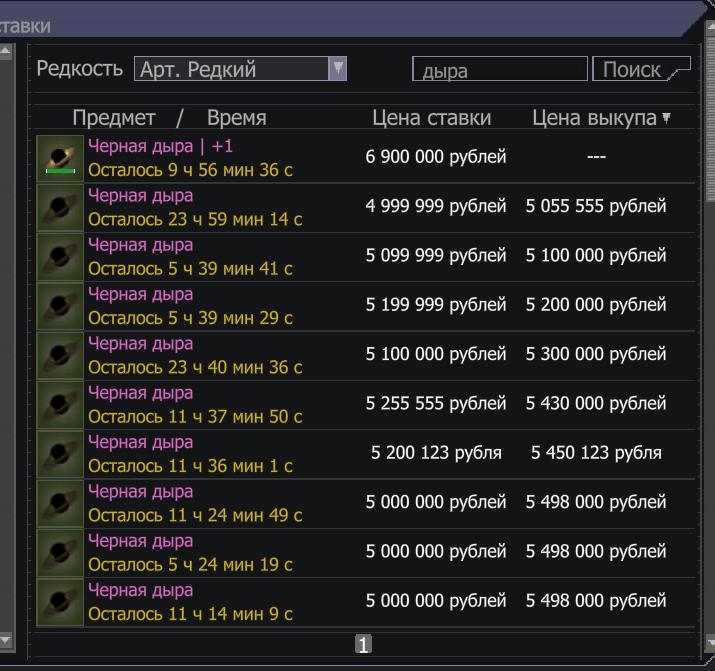
Task: Select item icon with 5 200 000 buyout
Action: pos(60,306)
